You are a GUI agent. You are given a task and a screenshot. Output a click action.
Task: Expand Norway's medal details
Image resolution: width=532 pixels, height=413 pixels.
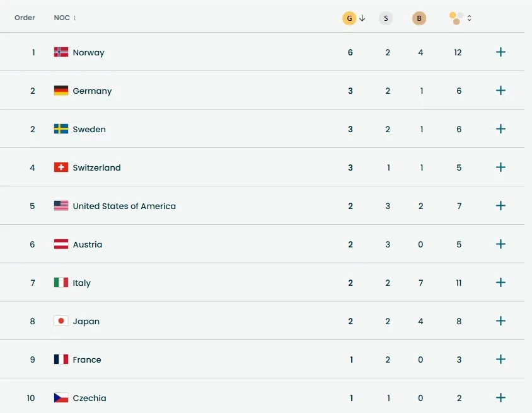[500, 52]
